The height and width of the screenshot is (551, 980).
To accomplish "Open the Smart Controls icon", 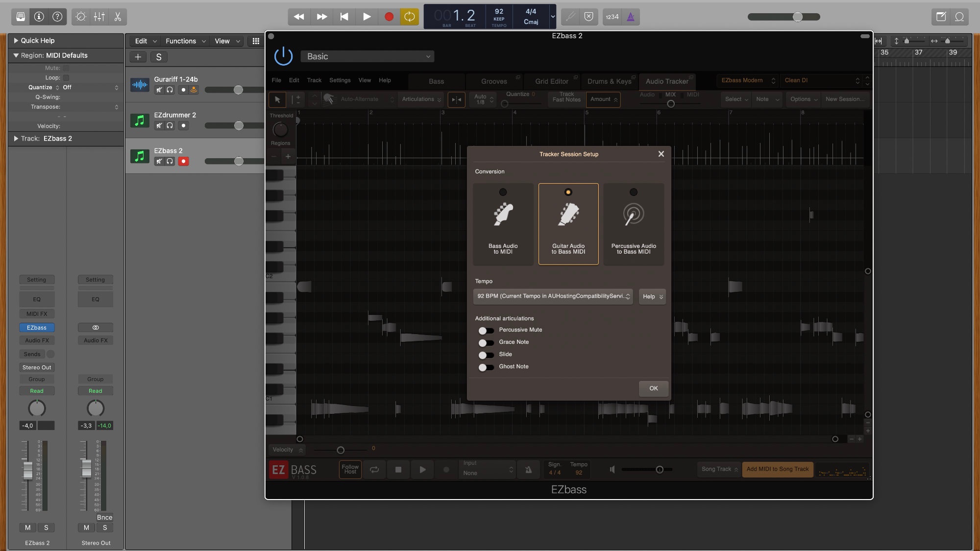I will pos(81,17).
